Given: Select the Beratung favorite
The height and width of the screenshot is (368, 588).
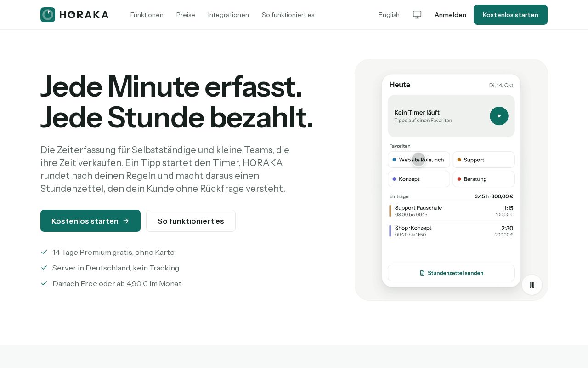Looking at the screenshot, I should pos(484,179).
